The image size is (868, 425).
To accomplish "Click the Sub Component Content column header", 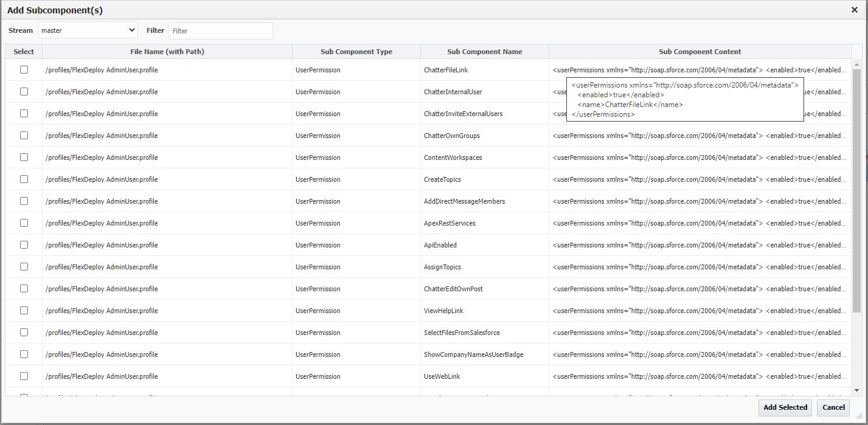I will tap(700, 52).
